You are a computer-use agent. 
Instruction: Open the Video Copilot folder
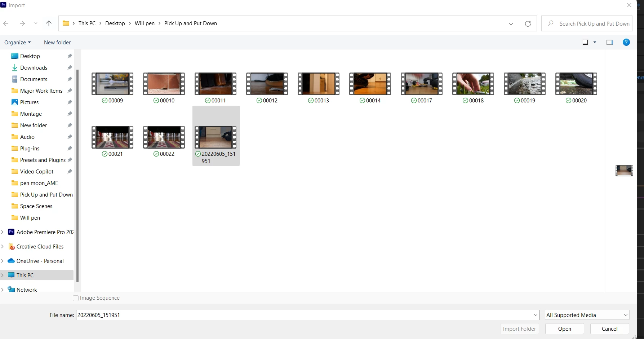(x=36, y=171)
